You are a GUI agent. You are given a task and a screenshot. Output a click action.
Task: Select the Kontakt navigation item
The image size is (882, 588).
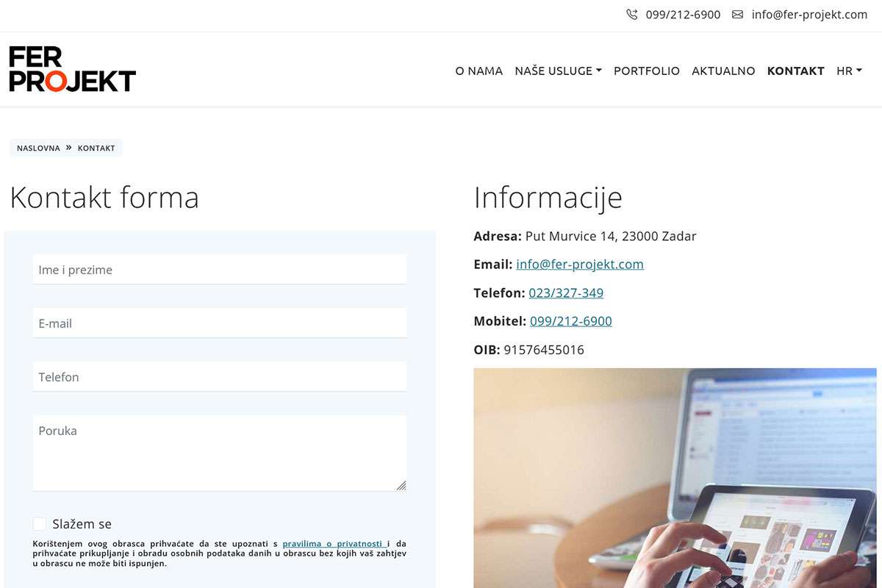(795, 71)
